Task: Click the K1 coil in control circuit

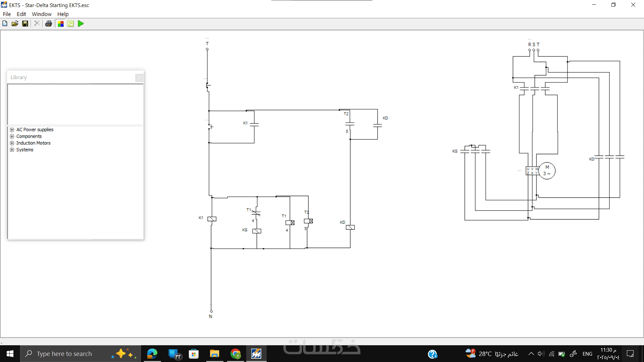Action: (212, 219)
